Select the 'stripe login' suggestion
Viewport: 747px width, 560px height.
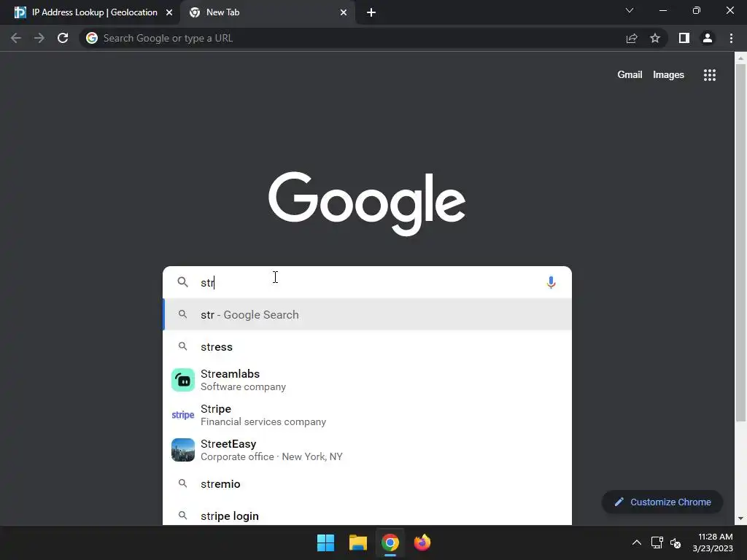pyautogui.click(x=367, y=516)
